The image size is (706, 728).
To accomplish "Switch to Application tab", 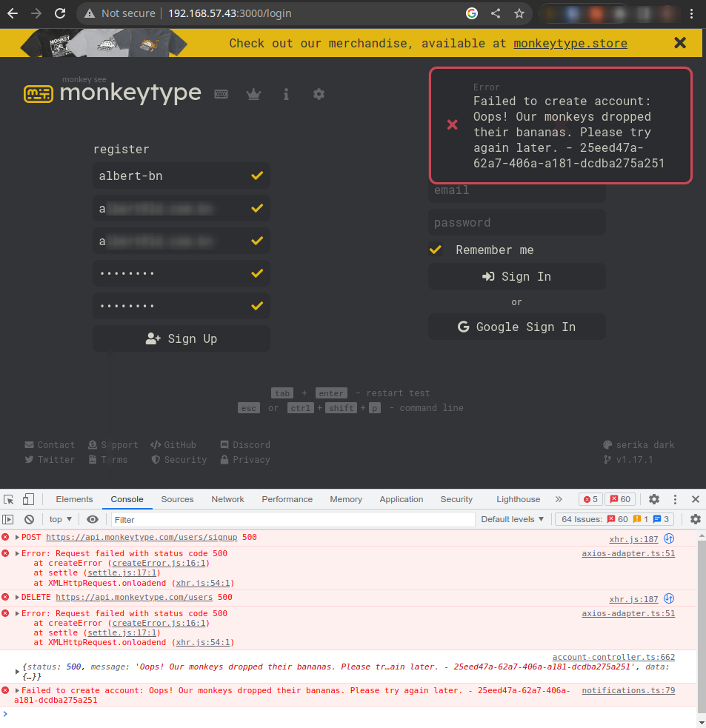I will 402,499.
